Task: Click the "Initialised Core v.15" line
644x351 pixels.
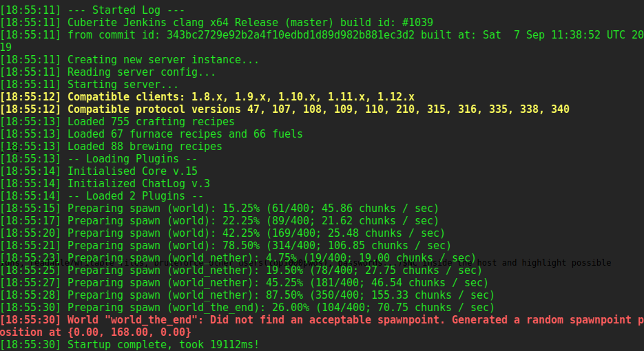Action: (132, 171)
